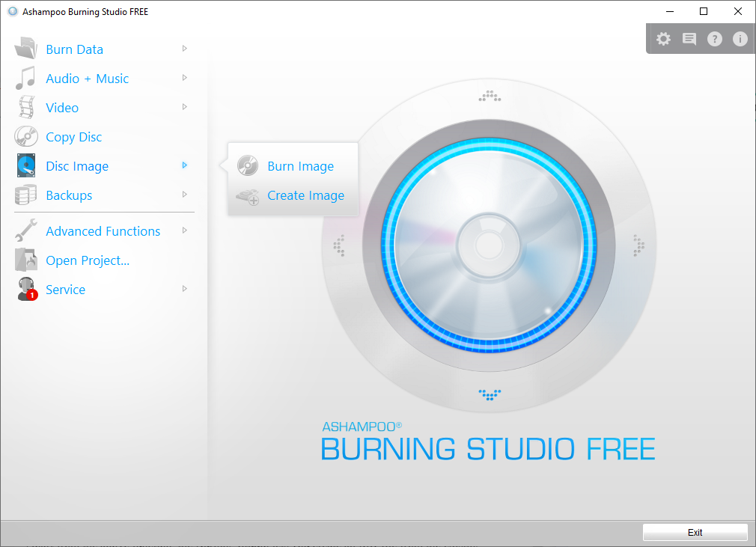Click the Audio + Music note icon
Screen dimensions: 756x547
point(25,78)
